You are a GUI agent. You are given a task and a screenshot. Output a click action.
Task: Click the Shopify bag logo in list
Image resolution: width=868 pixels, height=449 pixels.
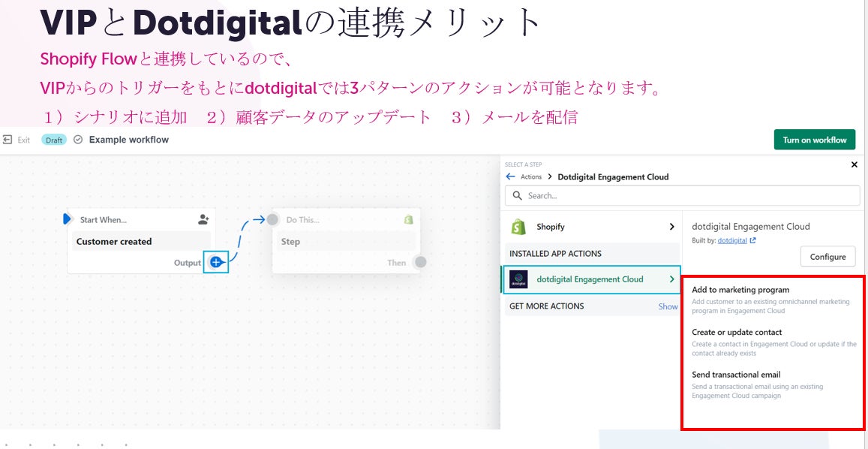518,227
